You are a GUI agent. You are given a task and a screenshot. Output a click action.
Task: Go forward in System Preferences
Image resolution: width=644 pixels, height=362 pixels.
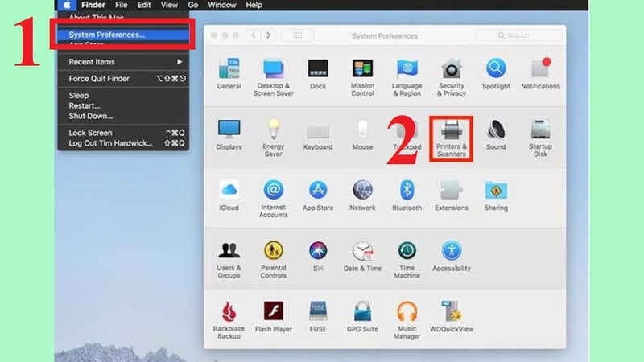[x=268, y=35]
